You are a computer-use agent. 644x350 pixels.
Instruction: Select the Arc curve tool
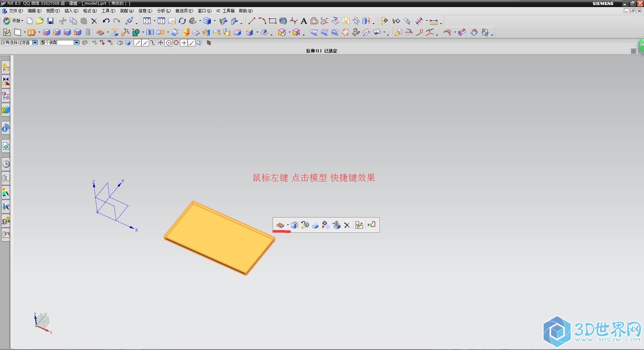pos(262,21)
